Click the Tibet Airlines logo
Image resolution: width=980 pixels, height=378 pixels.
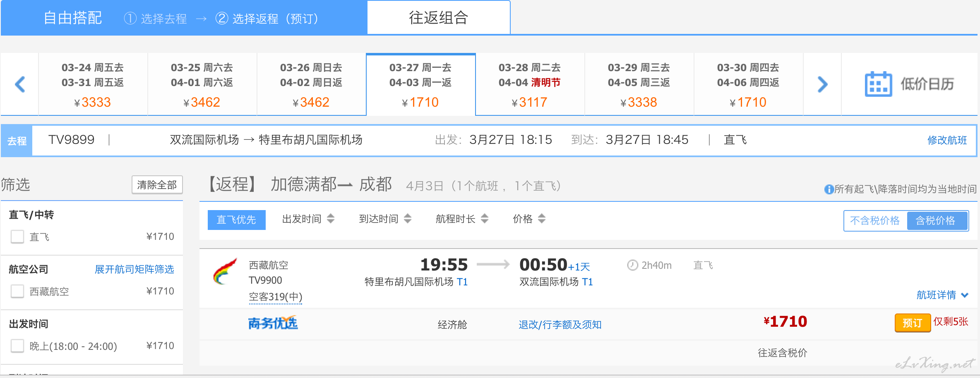(225, 272)
